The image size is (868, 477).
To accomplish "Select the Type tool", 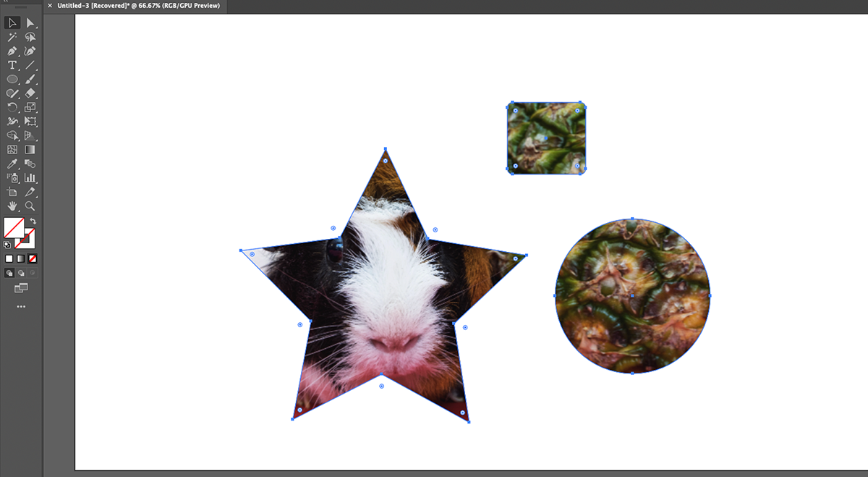I will tap(12, 64).
